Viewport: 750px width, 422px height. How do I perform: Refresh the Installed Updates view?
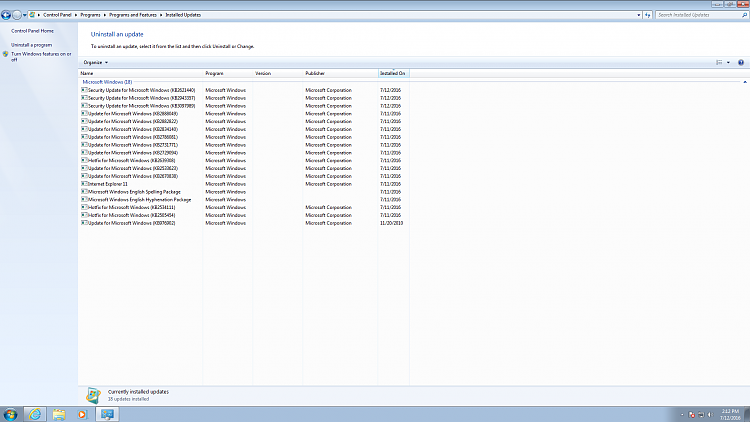tap(648, 15)
